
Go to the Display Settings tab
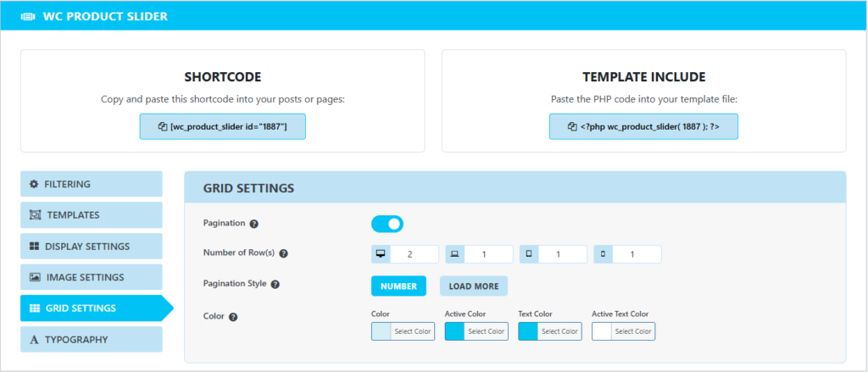(92, 247)
